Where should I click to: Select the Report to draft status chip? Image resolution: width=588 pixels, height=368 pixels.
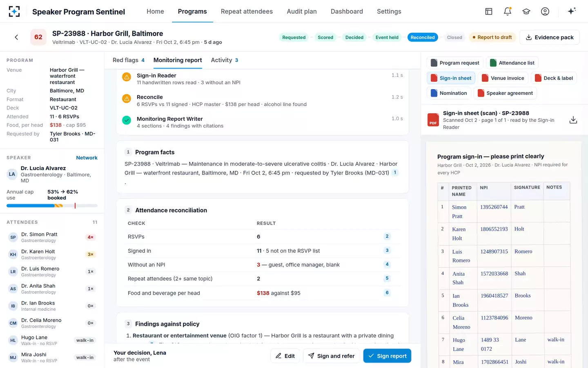point(492,37)
